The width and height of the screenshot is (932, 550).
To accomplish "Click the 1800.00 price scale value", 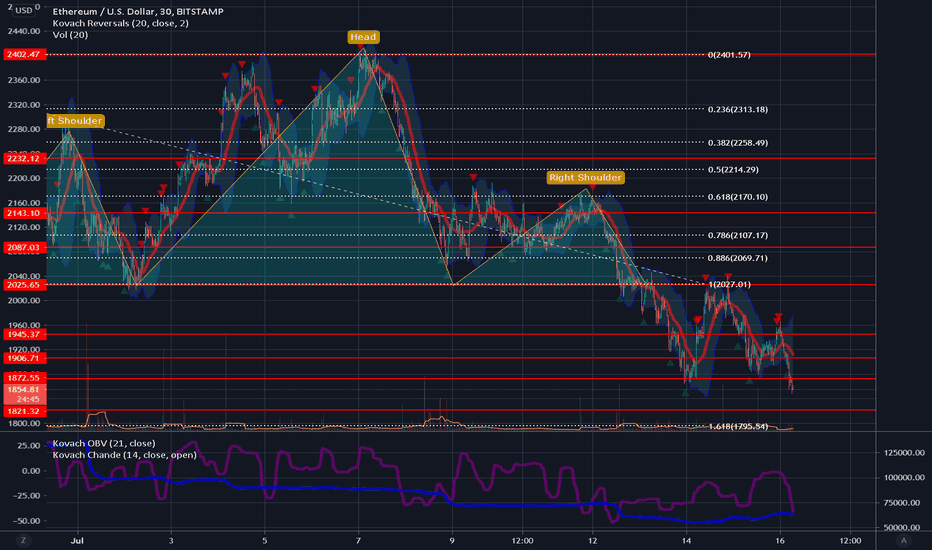I will point(24,423).
